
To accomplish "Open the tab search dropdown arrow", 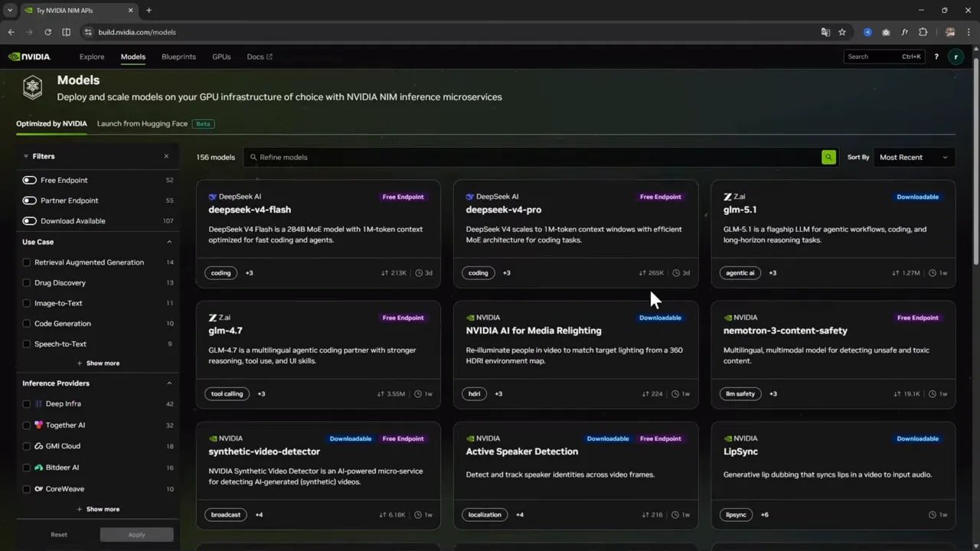I will [x=10, y=10].
